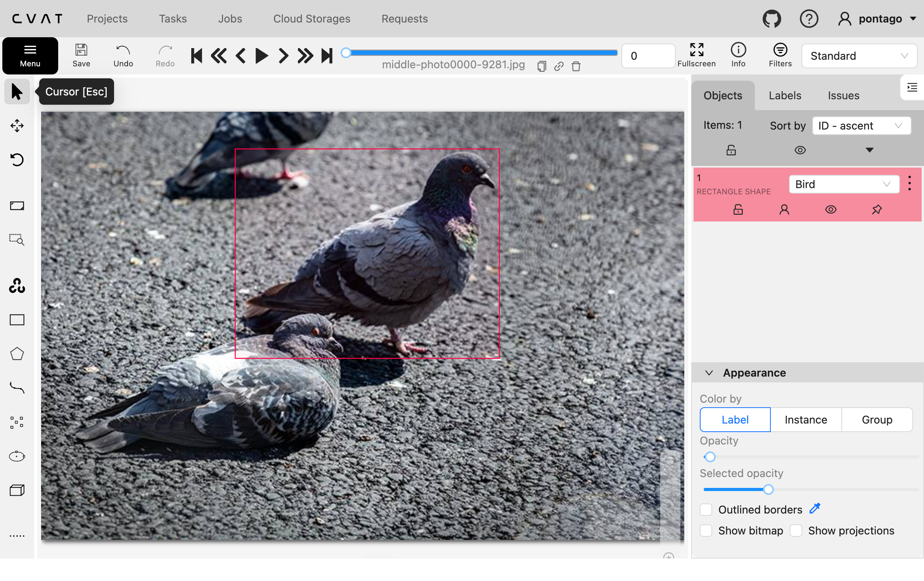Open Bird object three-dot menu
924x581 pixels.
pyautogui.click(x=910, y=183)
